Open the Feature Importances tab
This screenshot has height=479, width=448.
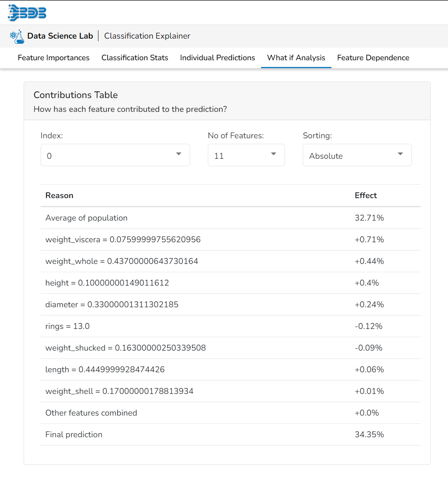click(54, 58)
